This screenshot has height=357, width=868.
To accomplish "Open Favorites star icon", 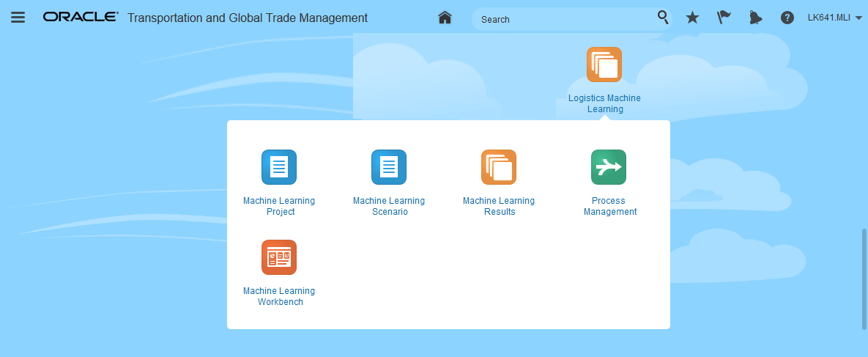I will pos(692,18).
